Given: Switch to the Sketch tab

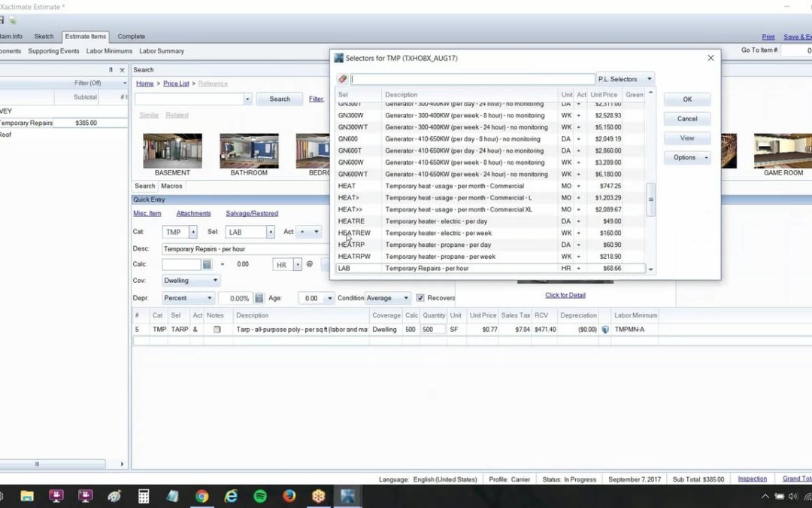Looking at the screenshot, I should (44, 36).
